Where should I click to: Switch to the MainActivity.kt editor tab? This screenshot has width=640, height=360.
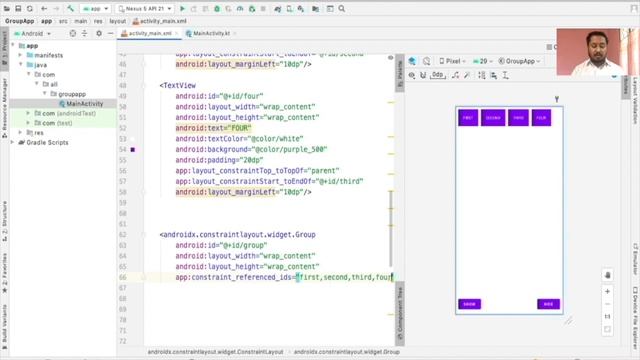[211, 33]
